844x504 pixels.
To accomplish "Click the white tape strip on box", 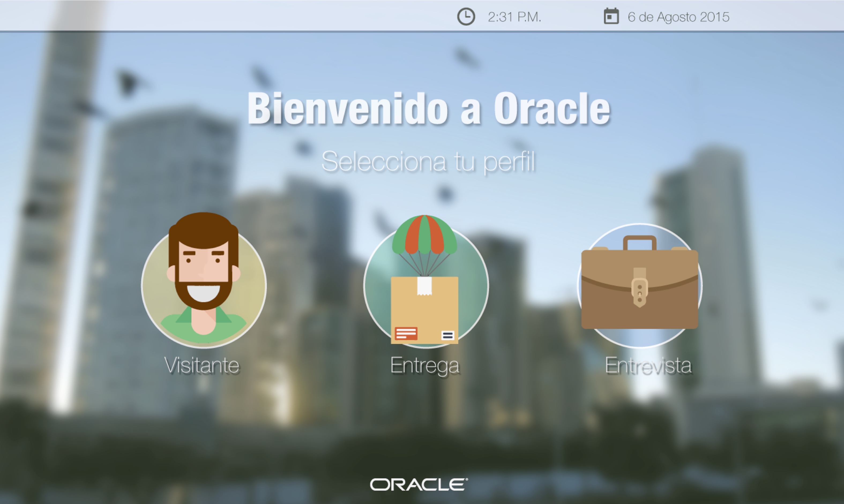I will tap(424, 286).
